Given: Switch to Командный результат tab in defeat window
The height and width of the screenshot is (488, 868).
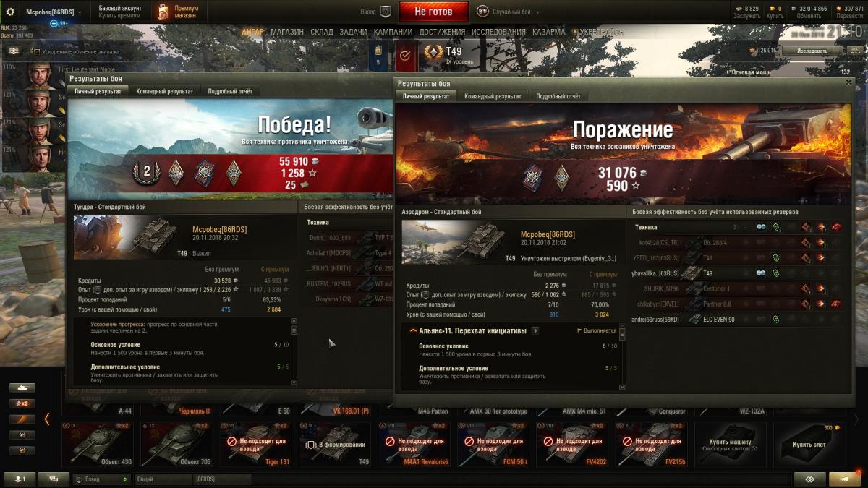Looking at the screenshot, I should [493, 96].
